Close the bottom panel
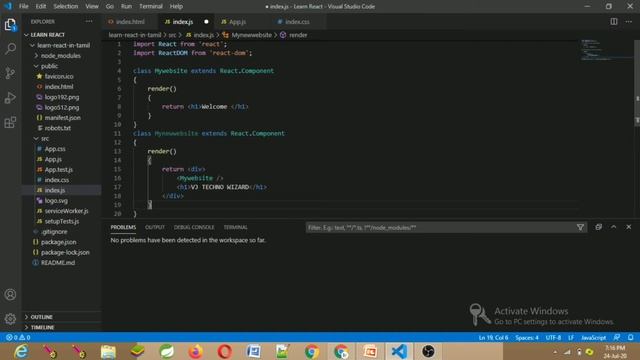Screen dimensions: 640x360 click(629, 227)
